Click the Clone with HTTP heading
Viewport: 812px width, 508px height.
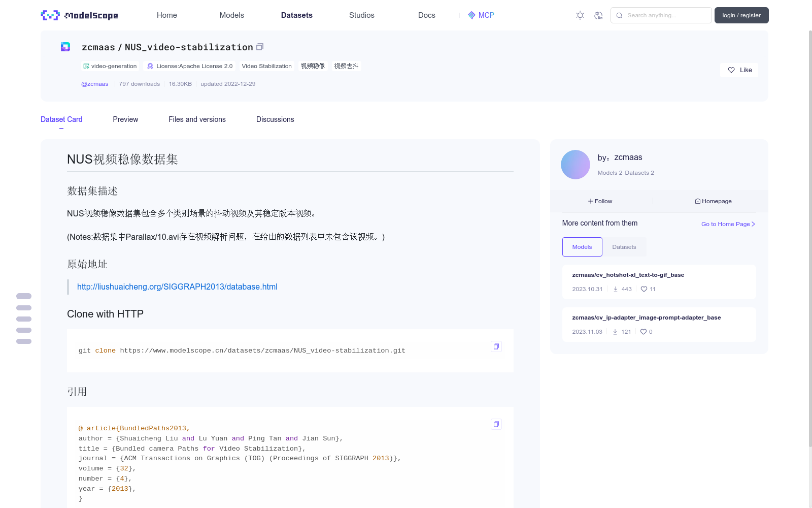[105, 314]
